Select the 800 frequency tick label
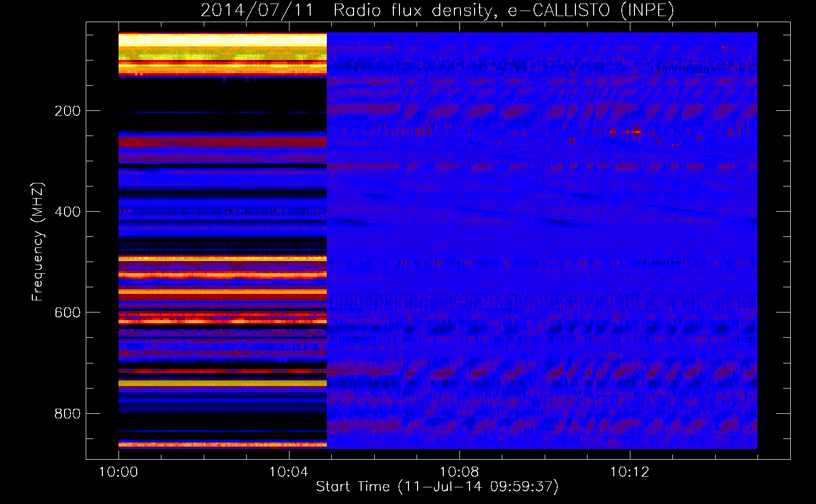The height and width of the screenshot is (504, 816). click(68, 413)
